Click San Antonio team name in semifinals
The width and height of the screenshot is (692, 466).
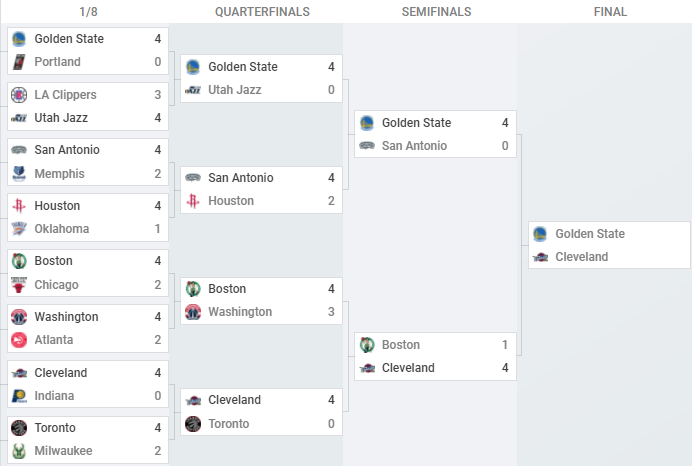pos(414,146)
